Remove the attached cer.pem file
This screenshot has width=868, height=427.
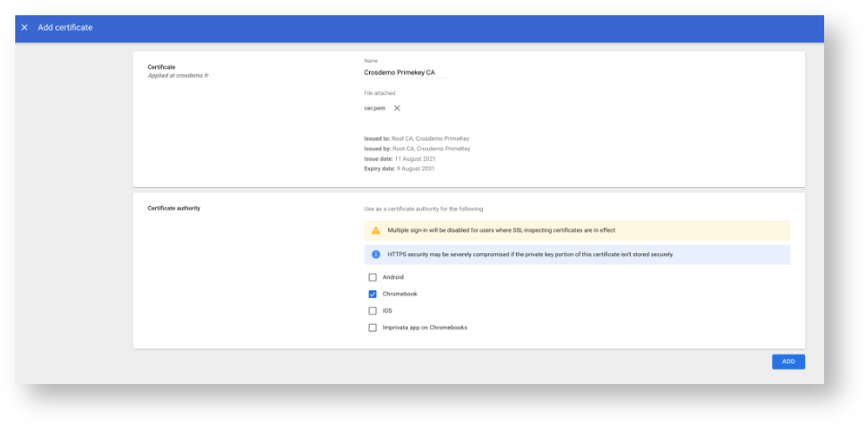click(x=397, y=107)
